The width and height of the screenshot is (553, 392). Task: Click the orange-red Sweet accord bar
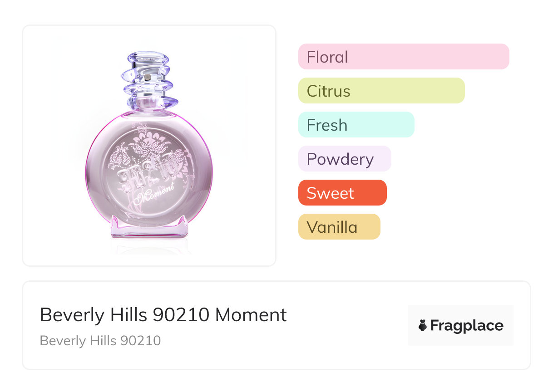[x=342, y=193]
